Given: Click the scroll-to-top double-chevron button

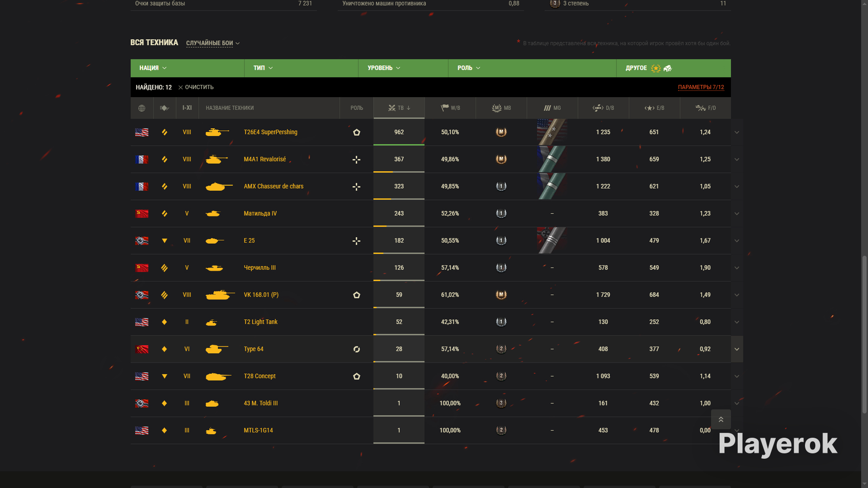Looking at the screenshot, I should pyautogui.click(x=721, y=420).
